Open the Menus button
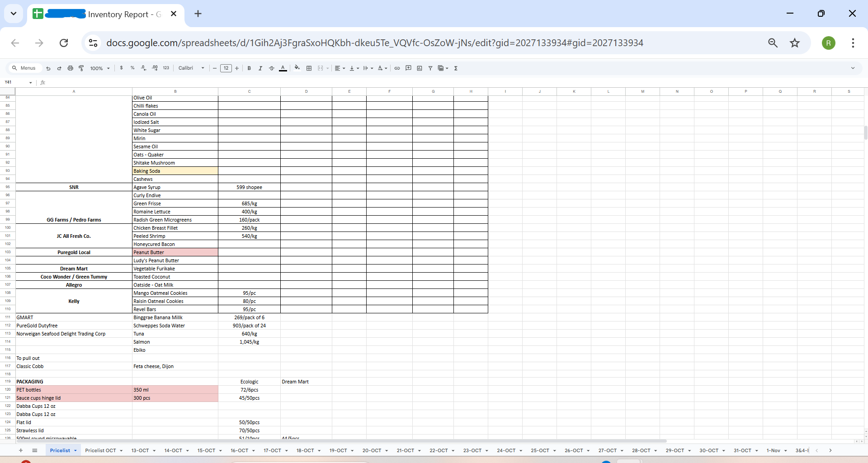Viewport: 868px width, 463px height. click(24, 68)
